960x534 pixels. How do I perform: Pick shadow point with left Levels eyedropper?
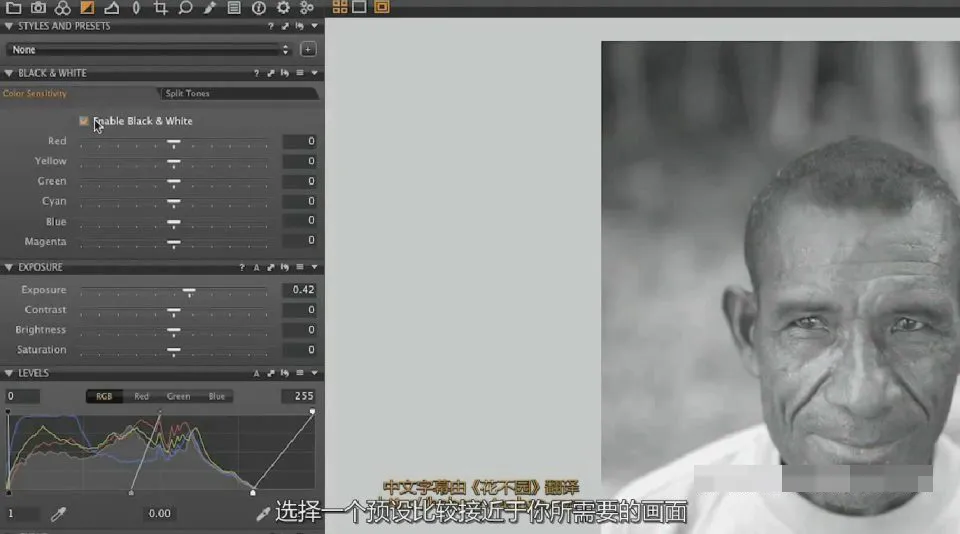click(58, 514)
